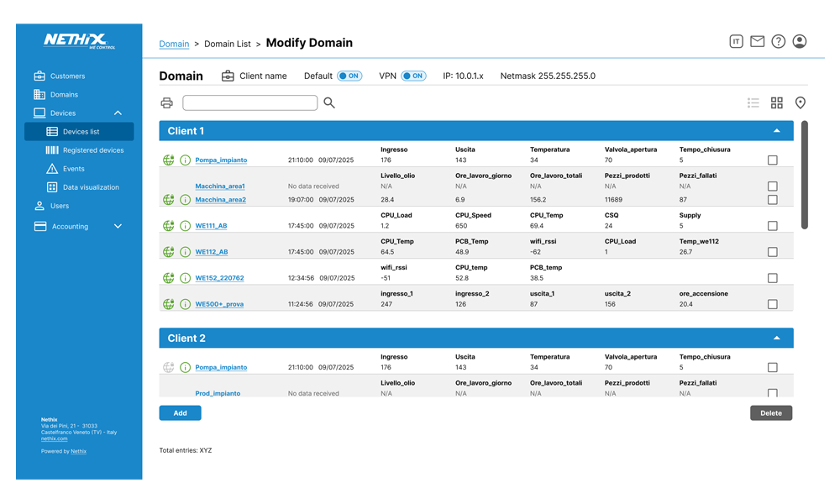Click the device search input field
840x504 pixels.
[249, 102]
